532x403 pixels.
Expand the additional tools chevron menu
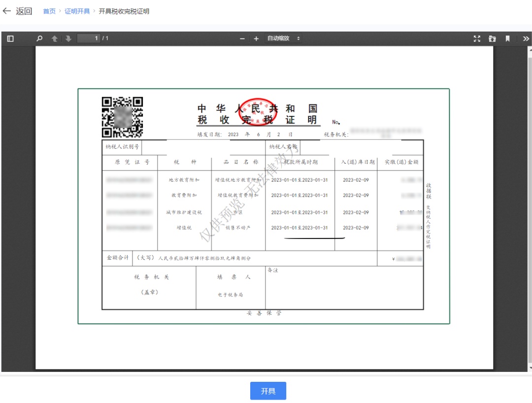click(x=526, y=38)
